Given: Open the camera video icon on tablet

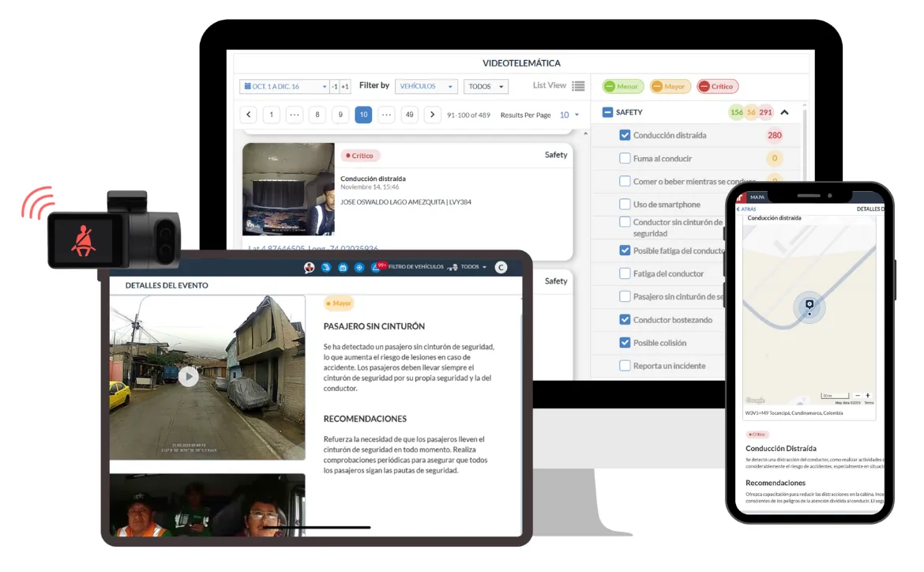Looking at the screenshot, I should [343, 267].
